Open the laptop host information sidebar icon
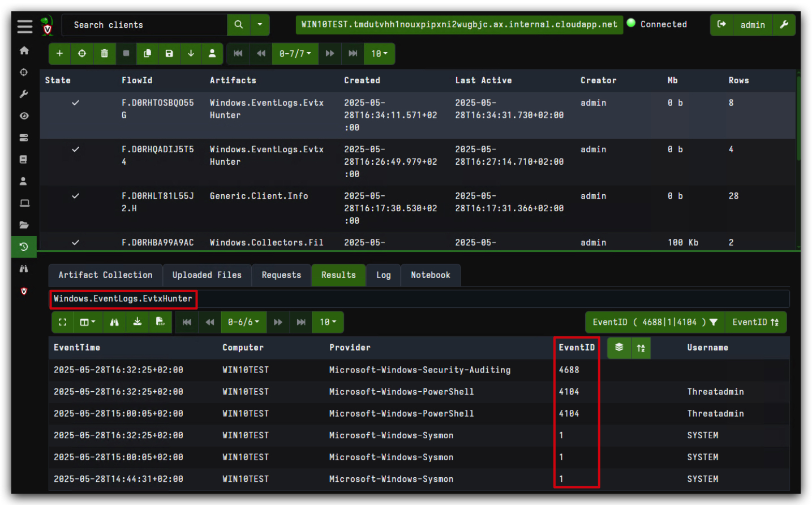 click(24, 203)
